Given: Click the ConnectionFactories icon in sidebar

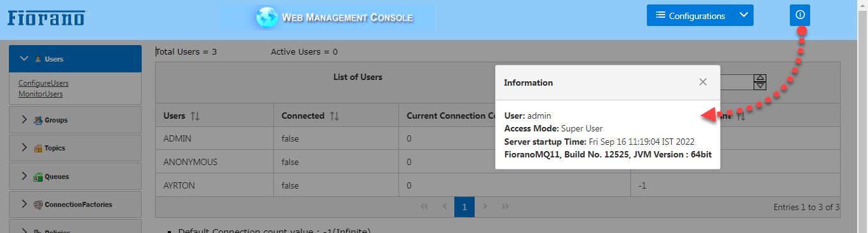Looking at the screenshot, I should click(38, 204).
